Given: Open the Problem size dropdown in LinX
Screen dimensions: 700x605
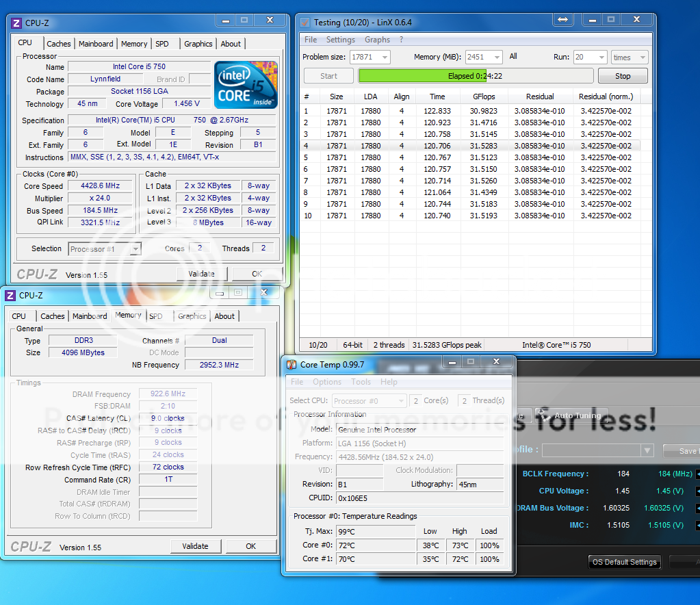Looking at the screenshot, I should pyautogui.click(x=384, y=57).
